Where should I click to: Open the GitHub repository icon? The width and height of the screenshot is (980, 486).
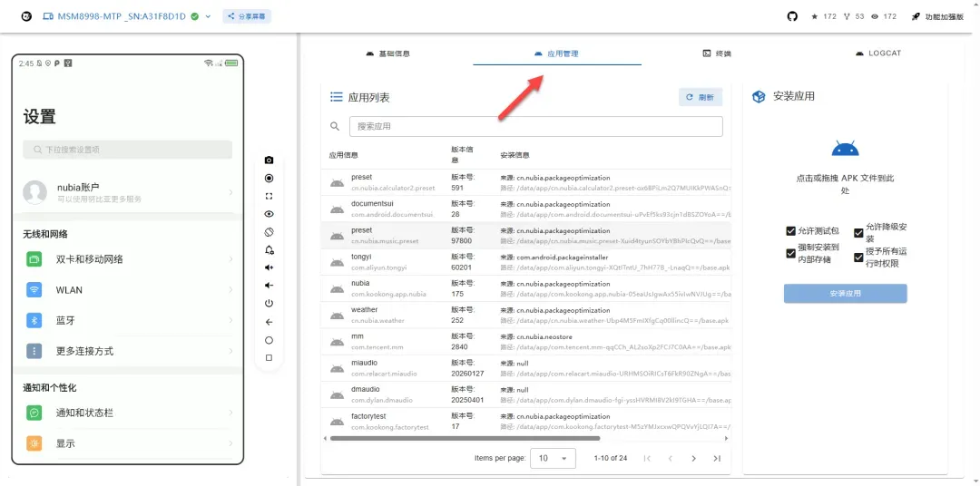click(x=792, y=16)
